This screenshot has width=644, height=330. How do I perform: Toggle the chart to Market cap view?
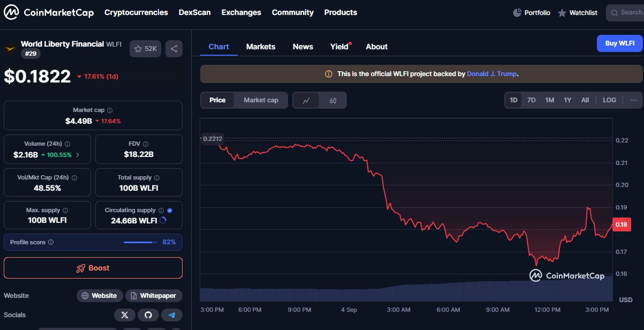coord(261,100)
